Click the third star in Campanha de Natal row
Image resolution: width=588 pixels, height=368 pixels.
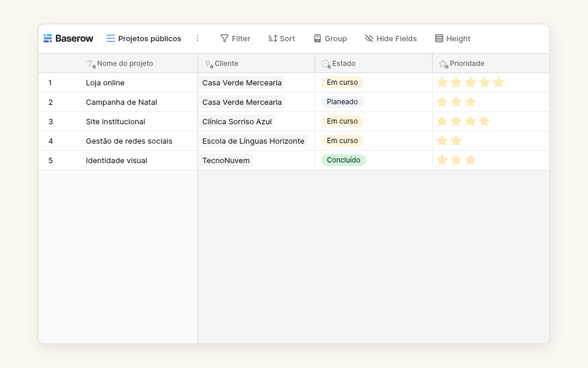tap(470, 102)
